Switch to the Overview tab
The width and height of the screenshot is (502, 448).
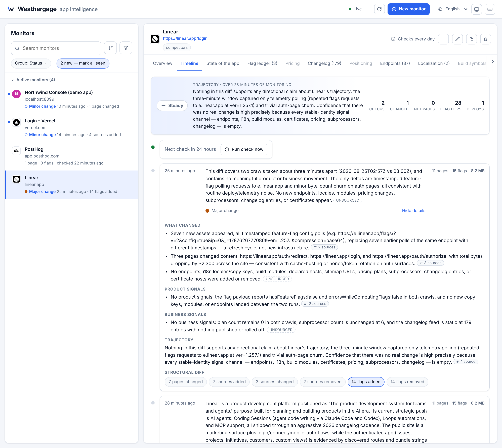point(162,63)
